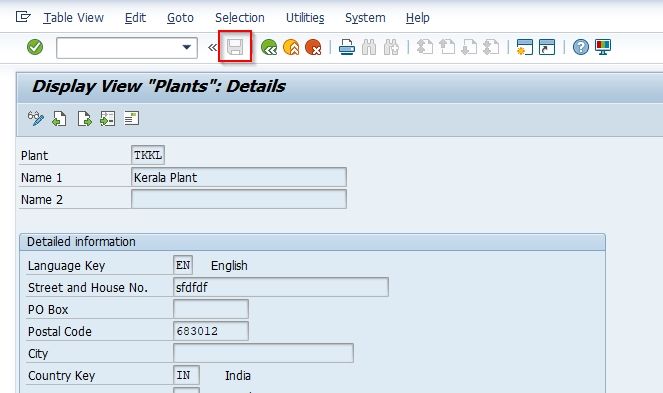
Task: Collapse command field with double chevron
Action: 212,47
